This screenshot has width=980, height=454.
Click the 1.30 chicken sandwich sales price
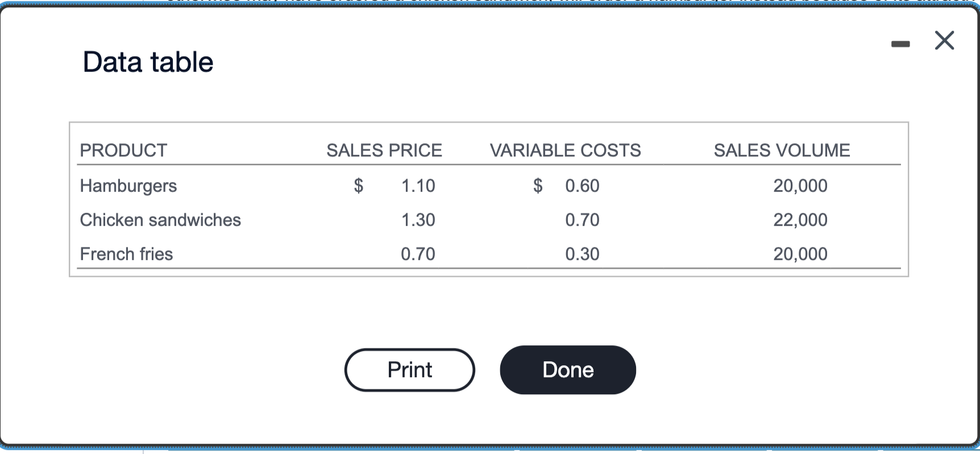pyautogui.click(x=418, y=220)
